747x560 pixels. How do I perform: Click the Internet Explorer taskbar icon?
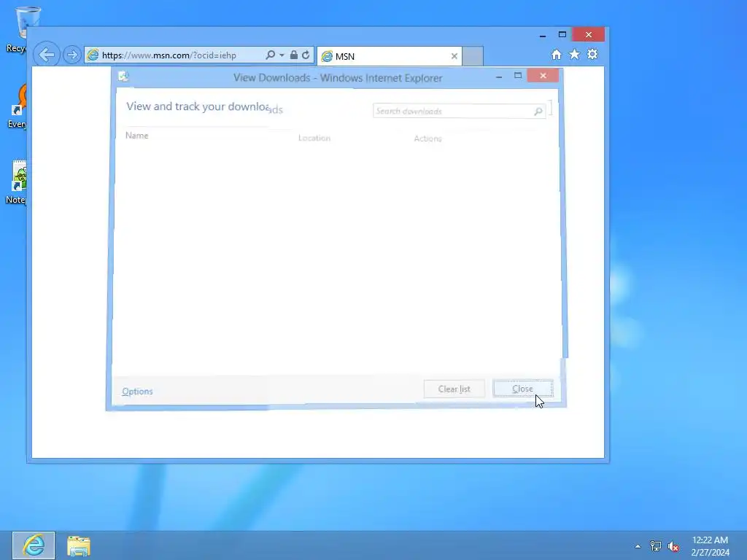click(34, 545)
